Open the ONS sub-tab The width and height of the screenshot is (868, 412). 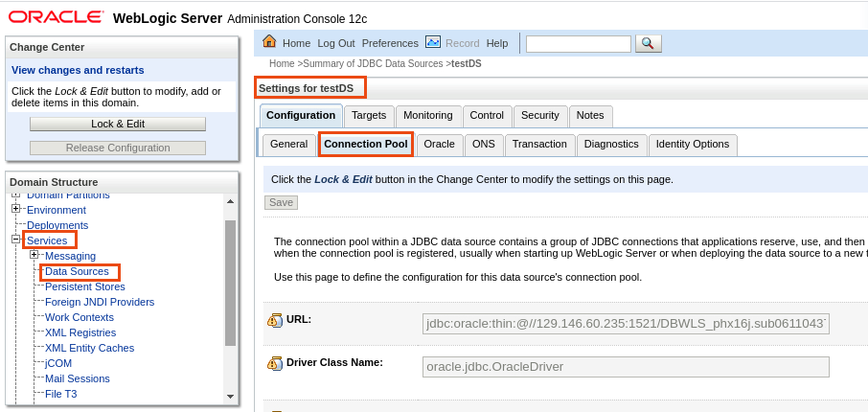(x=484, y=145)
